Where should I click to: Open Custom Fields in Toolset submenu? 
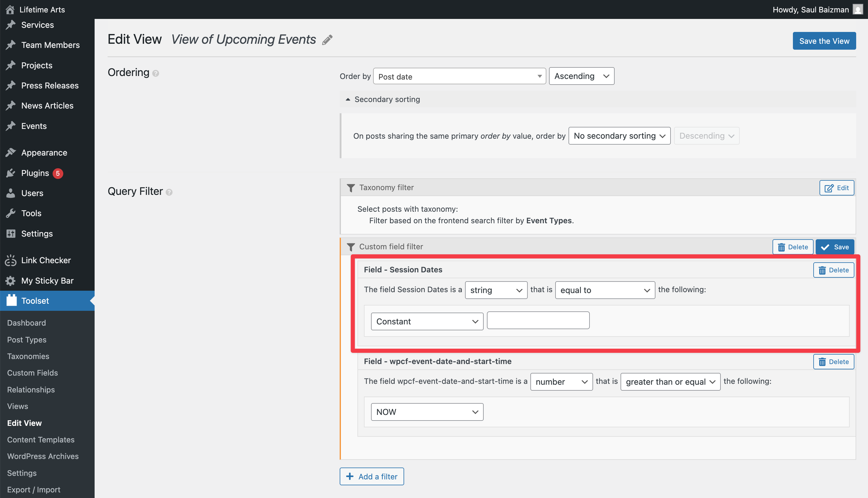(x=33, y=373)
